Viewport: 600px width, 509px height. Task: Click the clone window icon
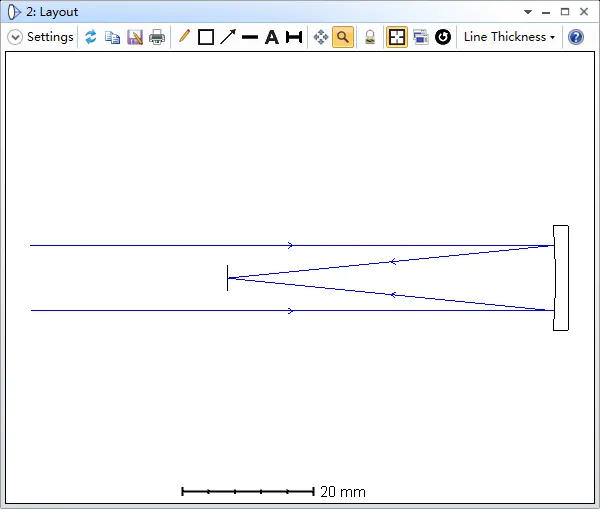pyautogui.click(x=421, y=37)
